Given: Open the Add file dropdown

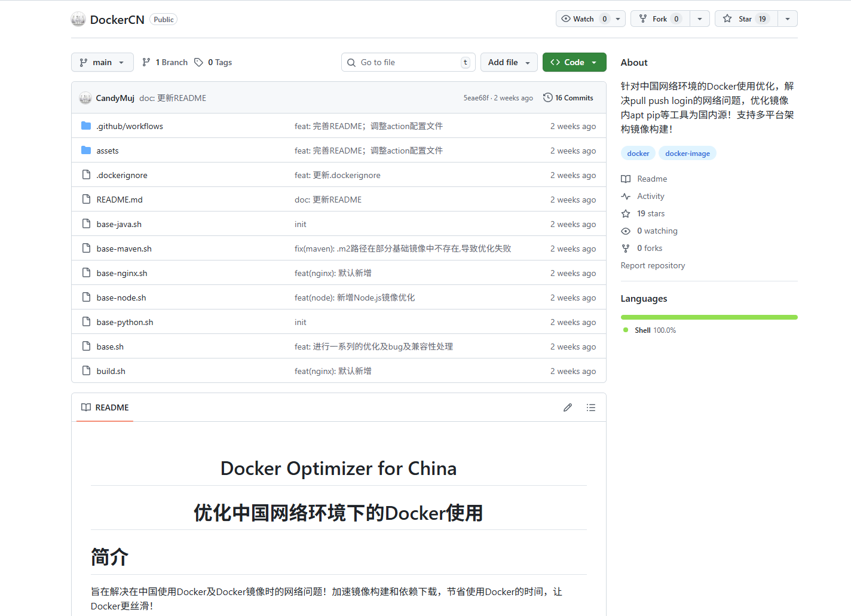Looking at the screenshot, I should [x=509, y=62].
